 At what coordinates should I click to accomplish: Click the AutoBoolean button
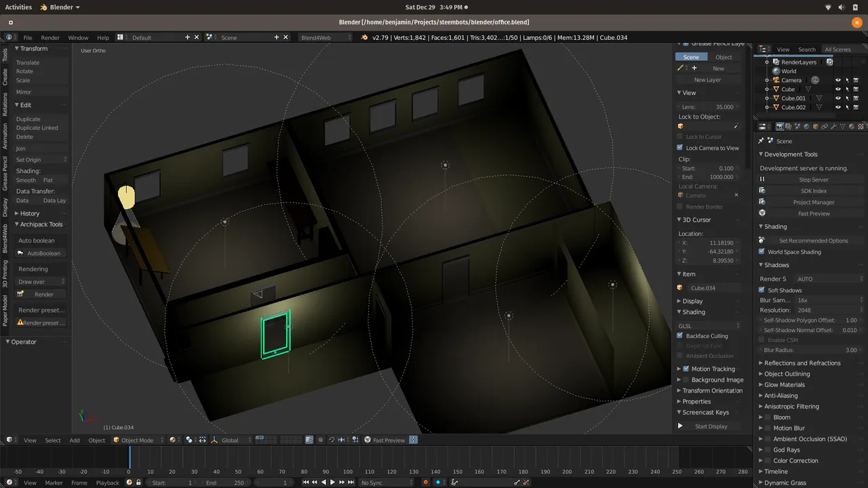point(41,253)
